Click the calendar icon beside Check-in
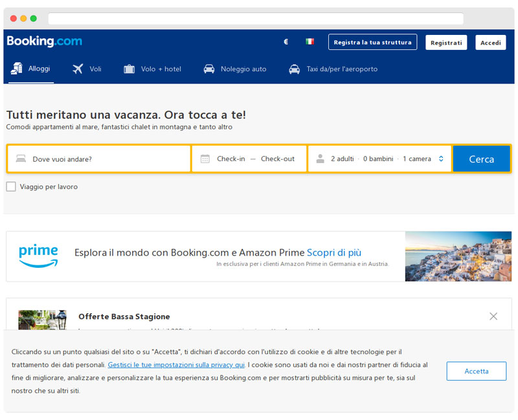 (205, 159)
